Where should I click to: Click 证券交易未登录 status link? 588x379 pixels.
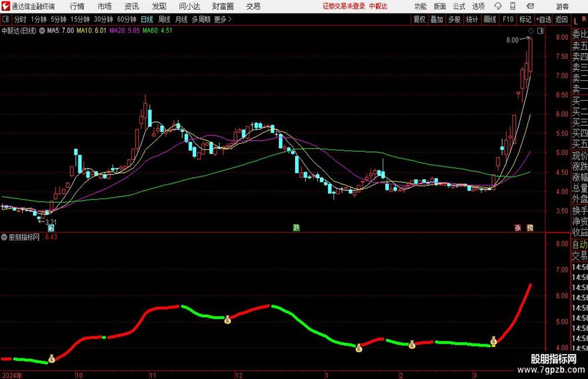click(343, 6)
